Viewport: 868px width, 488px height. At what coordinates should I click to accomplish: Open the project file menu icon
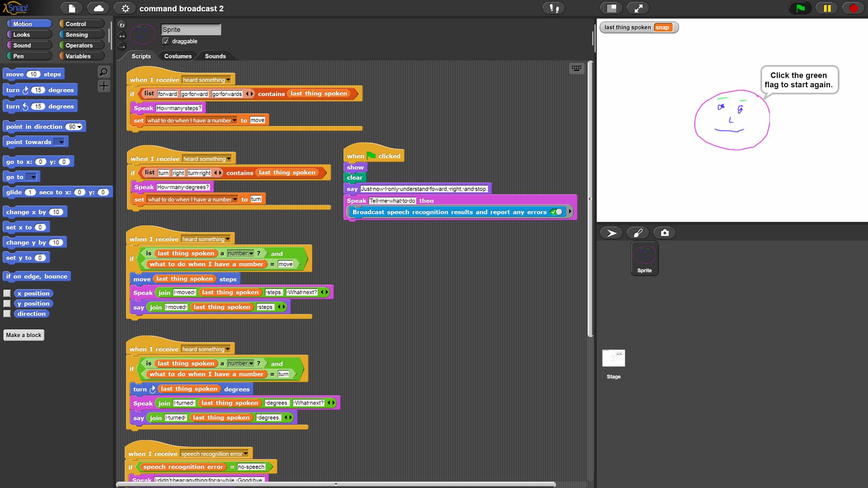coord(71,8)
